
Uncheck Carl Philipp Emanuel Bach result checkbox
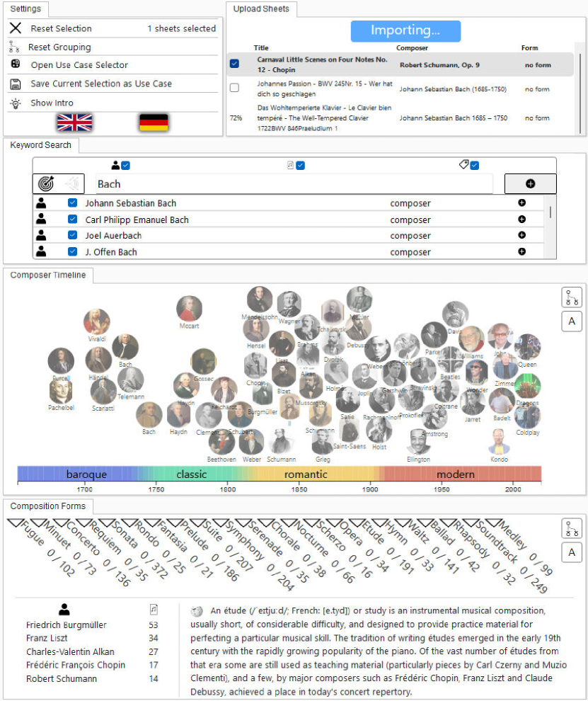point(72,219)
